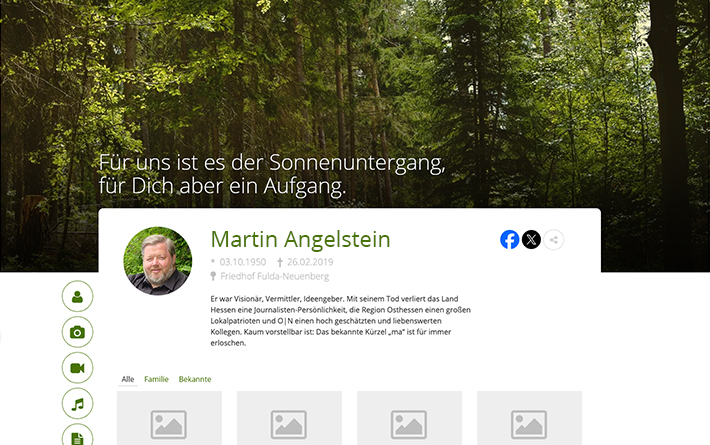
Task: Share the memorial on Facebook
Action: pos(509,239)
